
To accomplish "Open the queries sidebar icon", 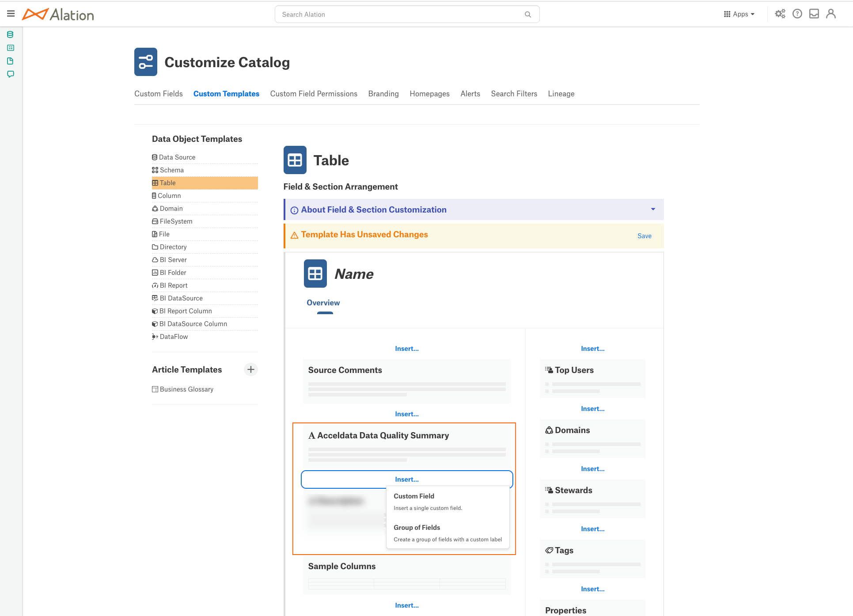I will pyautogui.click(x=11, y=48).
